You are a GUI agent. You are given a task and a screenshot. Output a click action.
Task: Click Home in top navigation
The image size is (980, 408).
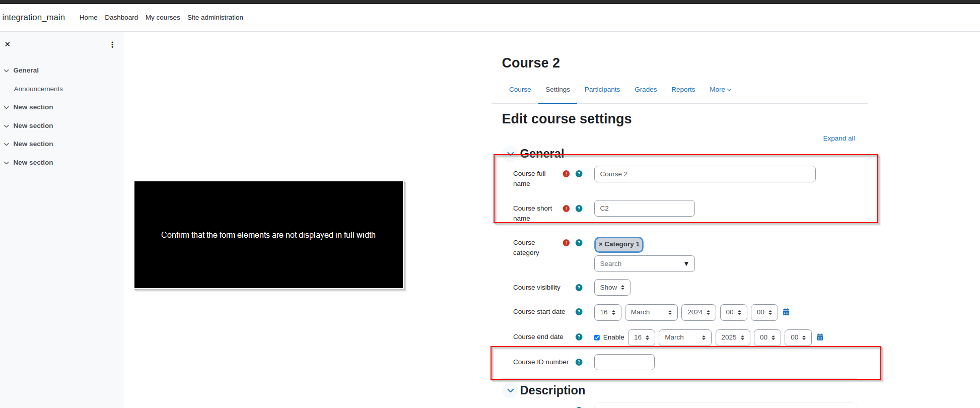coord(88,18)
